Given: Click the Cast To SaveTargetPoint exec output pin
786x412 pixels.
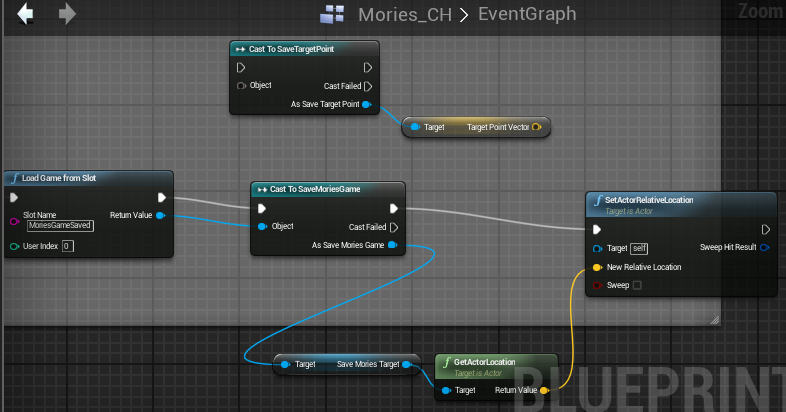Looking at the screenshot, I should coord(367,67).
